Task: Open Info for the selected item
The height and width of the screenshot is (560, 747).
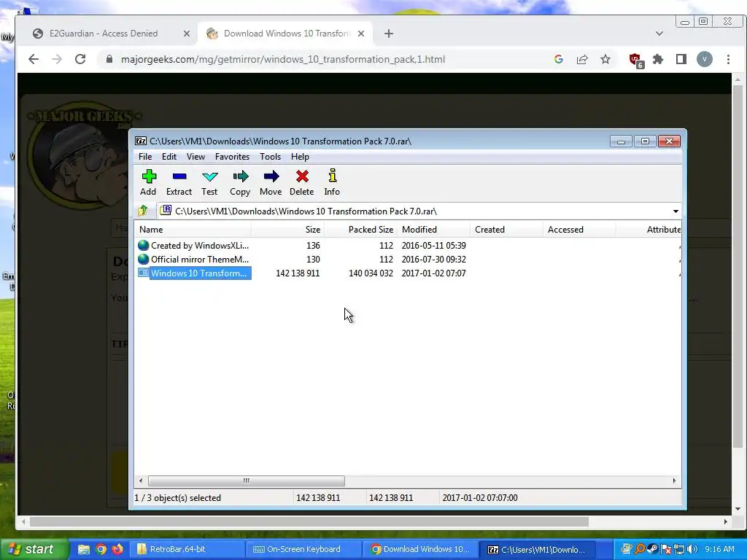Action: [x=332, y=183]
